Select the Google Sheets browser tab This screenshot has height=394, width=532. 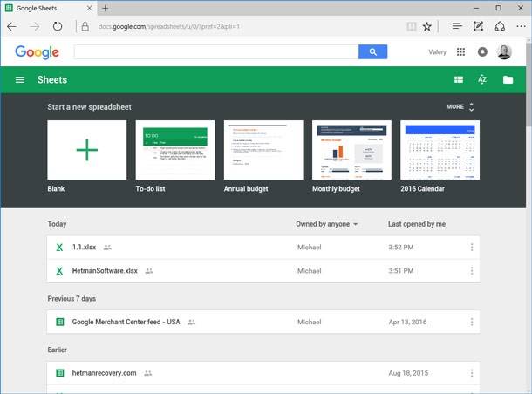coord(49,8)
